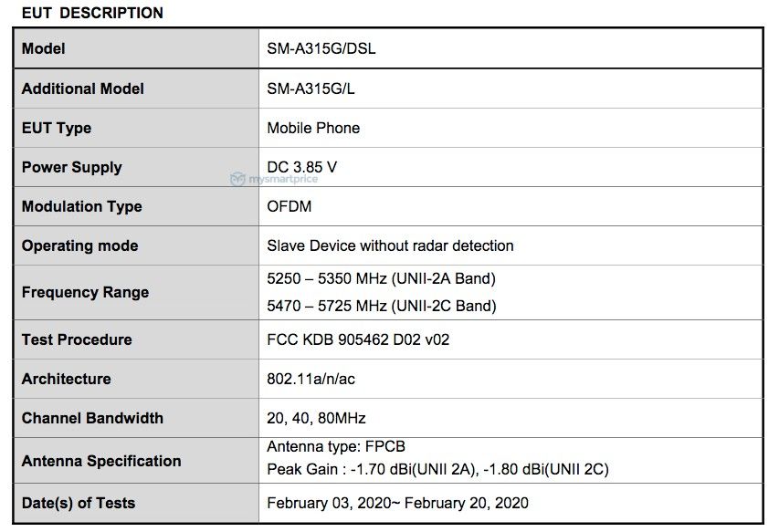This screenshot has height=532, width=779.
Task: Click the Peak Gain specification line
Action: pyautogui.click(x=437, y=469)
